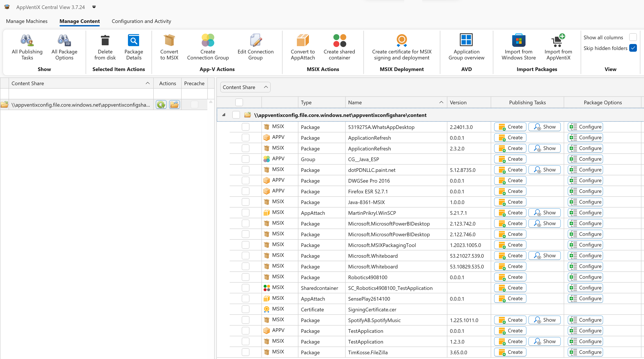
Task: Click APPV group icon on CG_Java_ESP row
Action: pos(266,159)
